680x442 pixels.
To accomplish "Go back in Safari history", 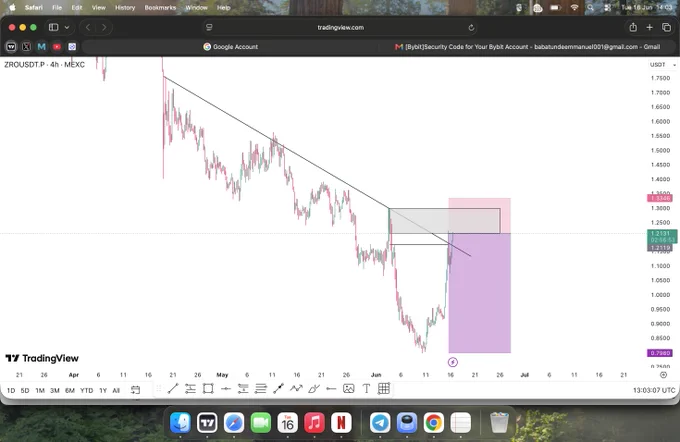I will (x=88, y=27).
